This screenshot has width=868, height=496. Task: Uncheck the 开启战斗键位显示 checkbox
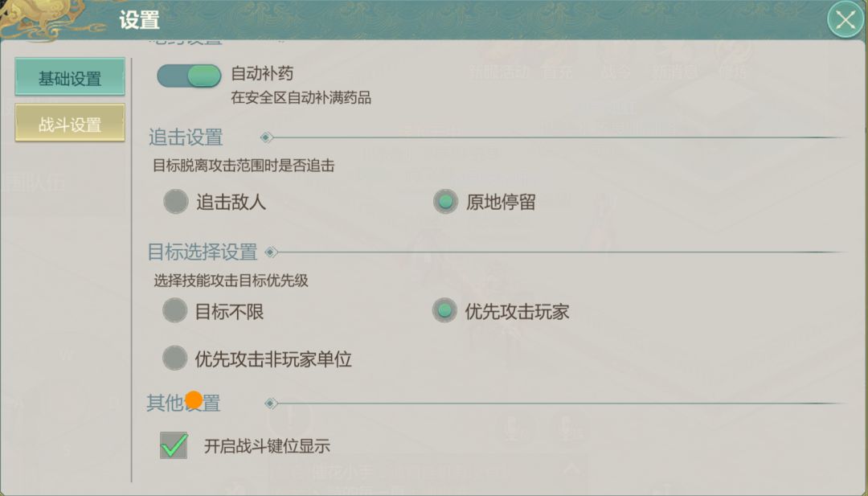174,445
